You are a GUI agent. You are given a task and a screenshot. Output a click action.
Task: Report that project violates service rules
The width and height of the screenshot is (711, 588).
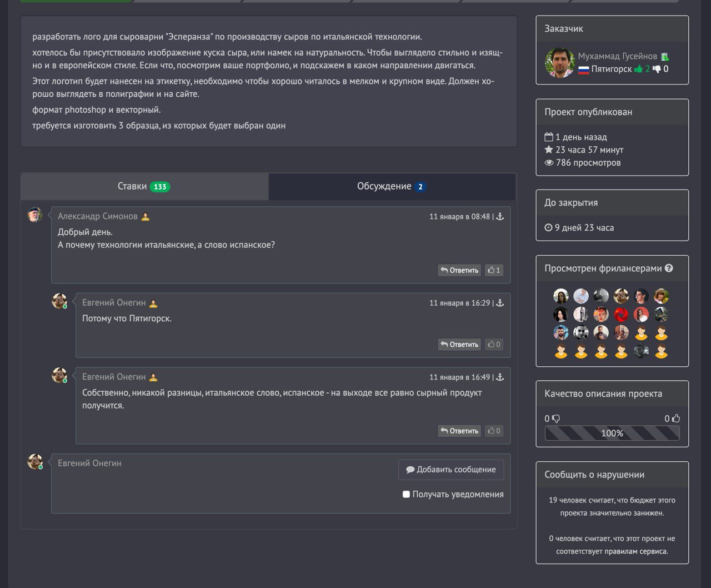[612, 545]
